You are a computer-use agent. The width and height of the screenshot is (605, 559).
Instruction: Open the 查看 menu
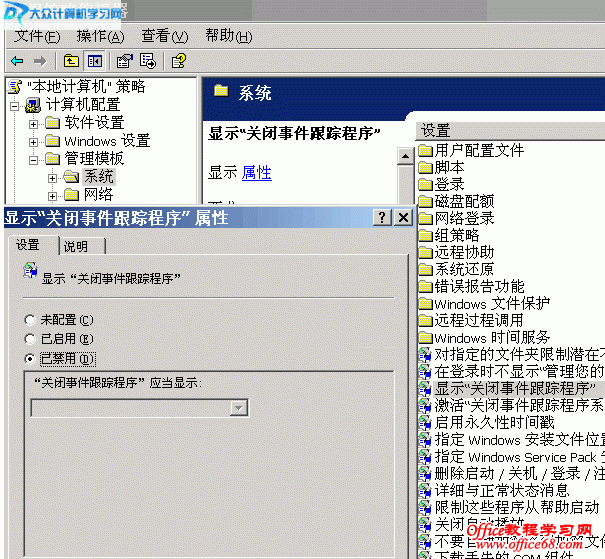165,36
